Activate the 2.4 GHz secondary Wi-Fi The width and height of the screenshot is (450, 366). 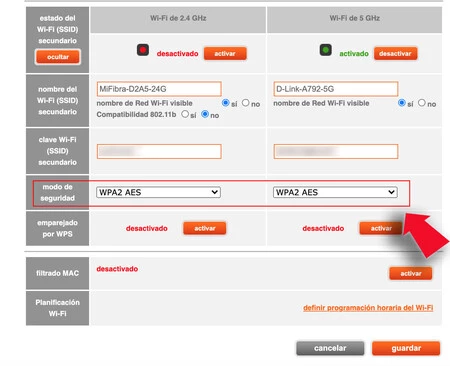(225, 53)
